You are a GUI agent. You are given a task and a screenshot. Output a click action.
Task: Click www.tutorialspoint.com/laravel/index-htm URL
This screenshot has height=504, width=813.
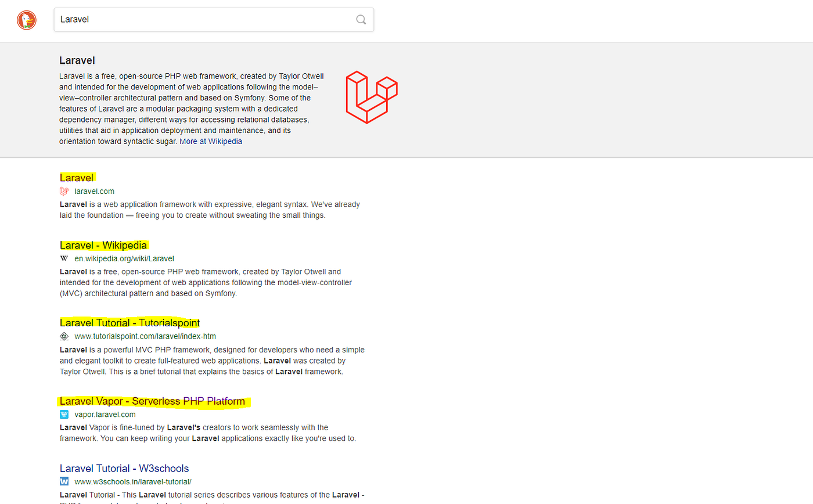(x=145, y=336)
